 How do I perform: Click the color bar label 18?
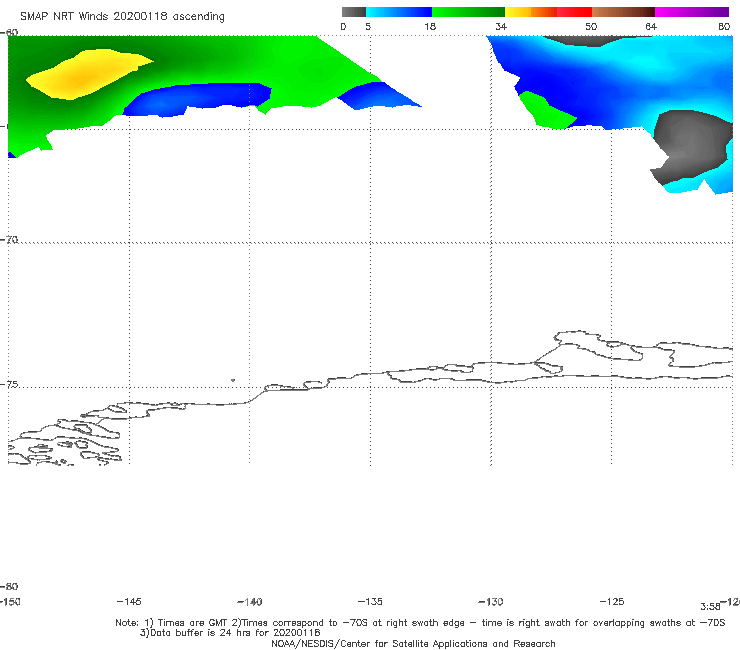pos(430,26)
